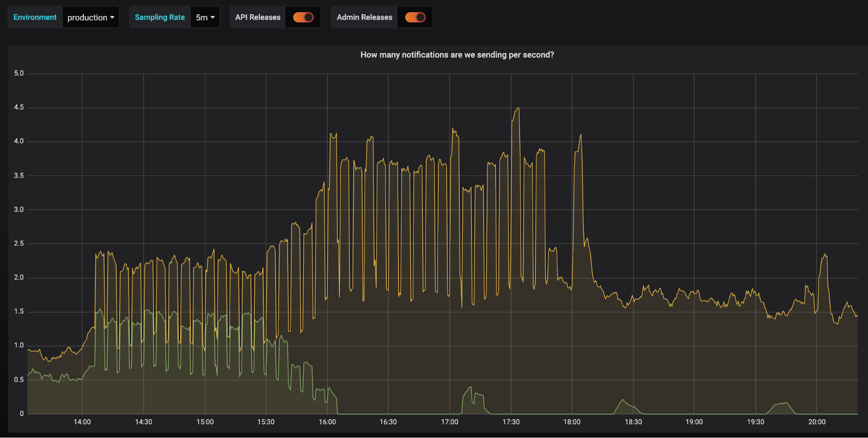Click the Sampling Rate variable label
The image size is (868, 438).
pyautogui.click(x=159, y=17)
